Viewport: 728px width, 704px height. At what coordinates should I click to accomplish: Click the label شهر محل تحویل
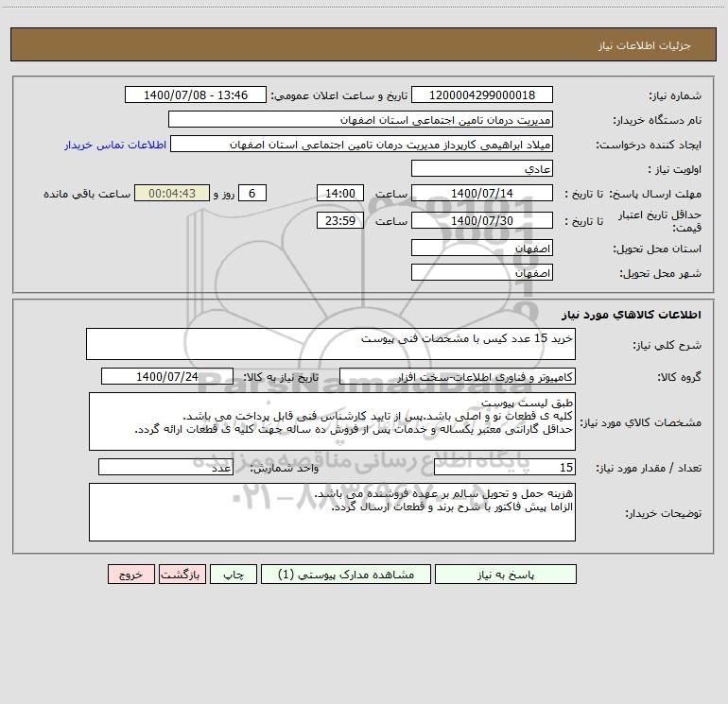(661, 274)
